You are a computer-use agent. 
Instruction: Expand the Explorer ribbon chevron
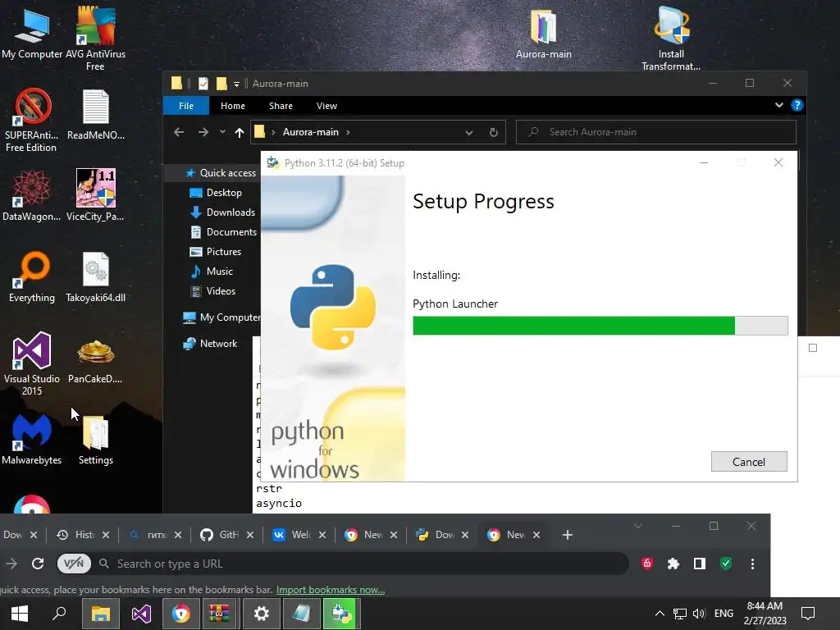(779, 105)
